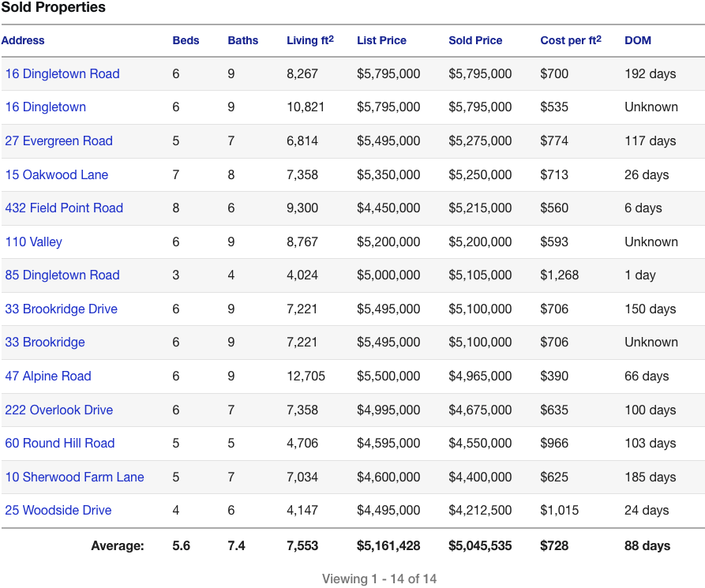This screenshot has width=705, height=588.
Task: Open the 85 Dingletown Road property page
Action: click(62, 275)
